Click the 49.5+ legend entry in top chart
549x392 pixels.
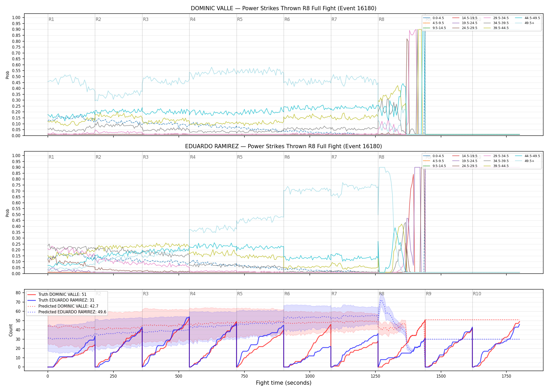(x=525, y=23)
